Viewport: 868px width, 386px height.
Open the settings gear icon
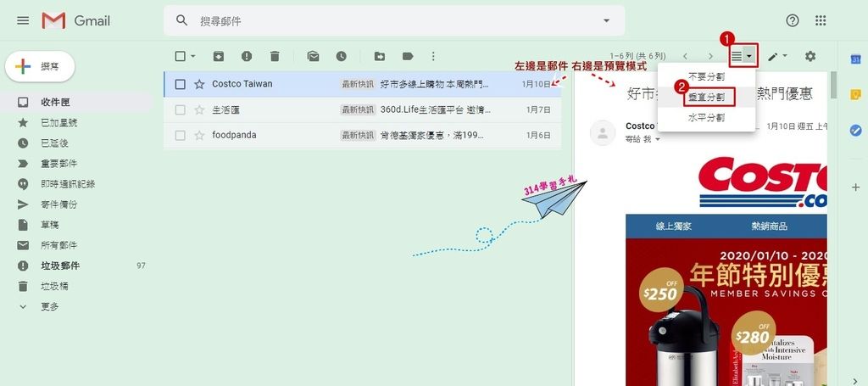point(810,56)
